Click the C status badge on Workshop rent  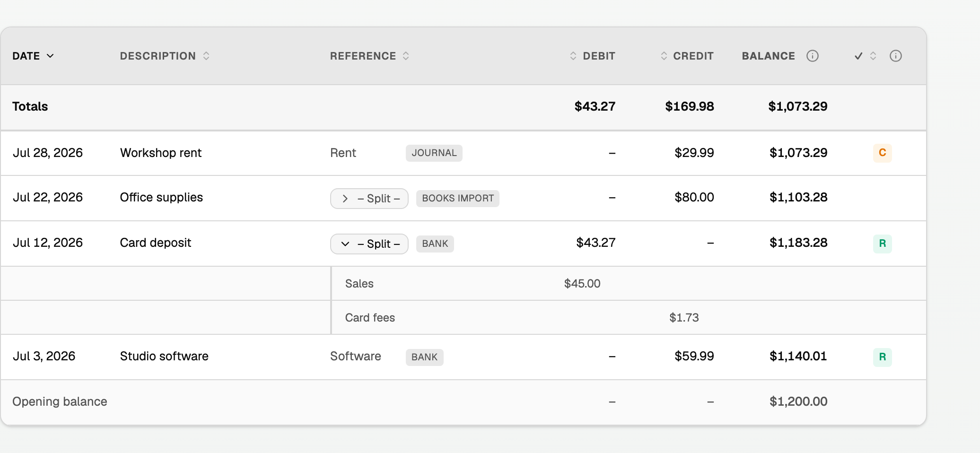(882, 153)
